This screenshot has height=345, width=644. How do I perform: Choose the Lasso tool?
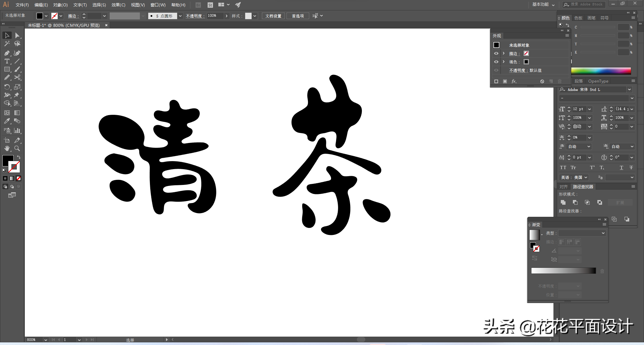(17, 44)
